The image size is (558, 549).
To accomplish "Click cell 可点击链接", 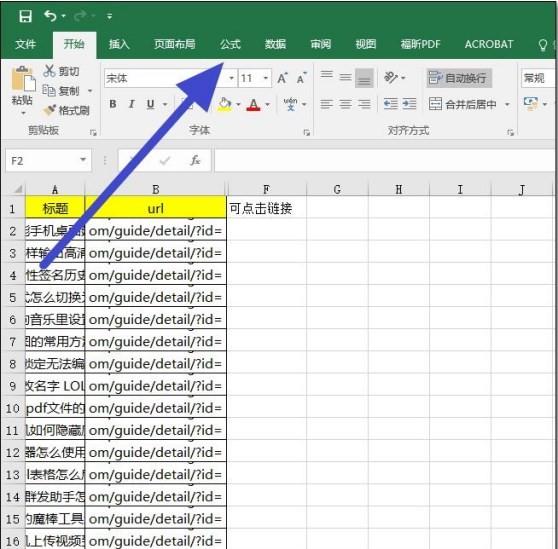I will click(266, 208).
